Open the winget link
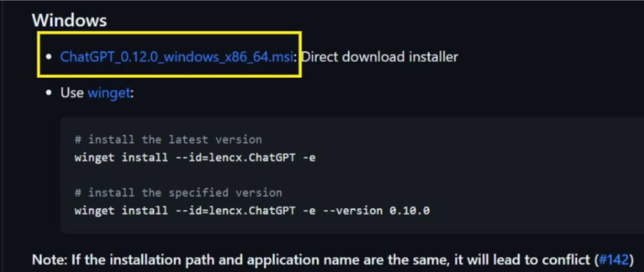The image size is (644, 272). pos(109,93)
